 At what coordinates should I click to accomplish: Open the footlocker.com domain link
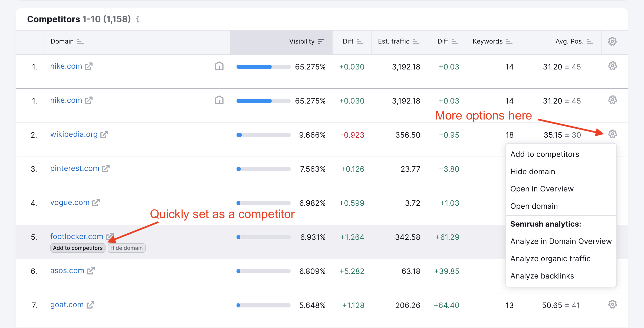(77, 236)
